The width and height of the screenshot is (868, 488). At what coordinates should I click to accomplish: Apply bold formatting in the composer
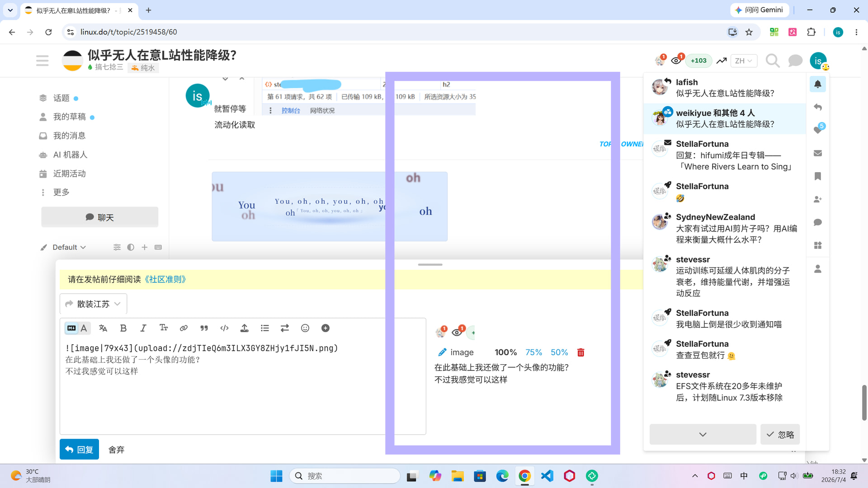coord(123,328)
